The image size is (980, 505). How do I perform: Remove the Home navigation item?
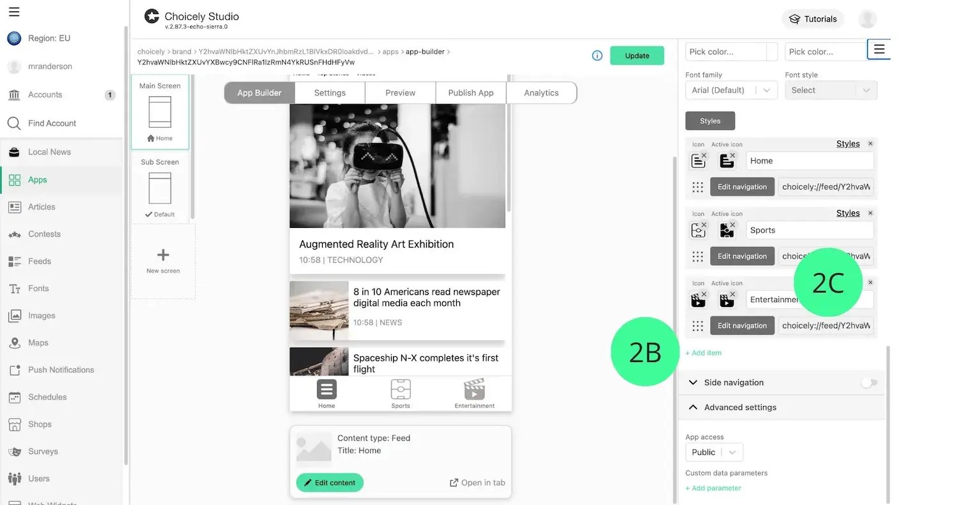[870, 144]
